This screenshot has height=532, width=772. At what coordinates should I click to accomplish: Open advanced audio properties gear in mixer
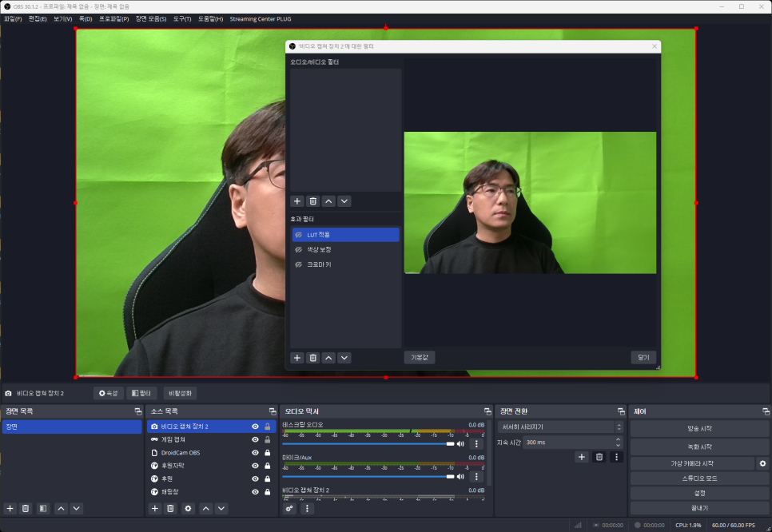coord(290,508)
